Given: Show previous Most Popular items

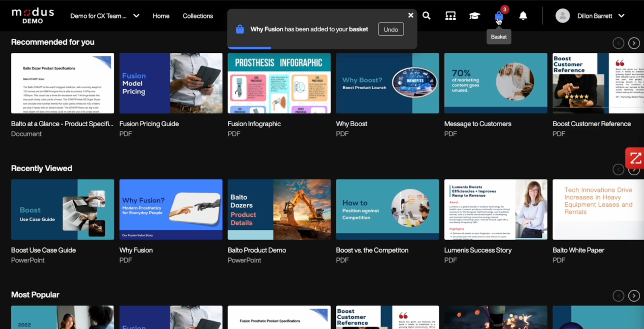Looking at the screenshot, I should tap(618, 296).
